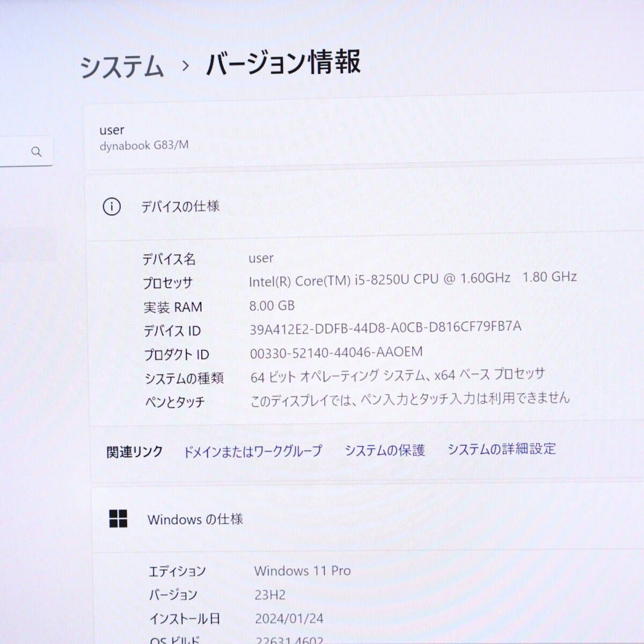Select the プロダクト ID label
The image size is (644, 644).
click(x=177, y=355)
